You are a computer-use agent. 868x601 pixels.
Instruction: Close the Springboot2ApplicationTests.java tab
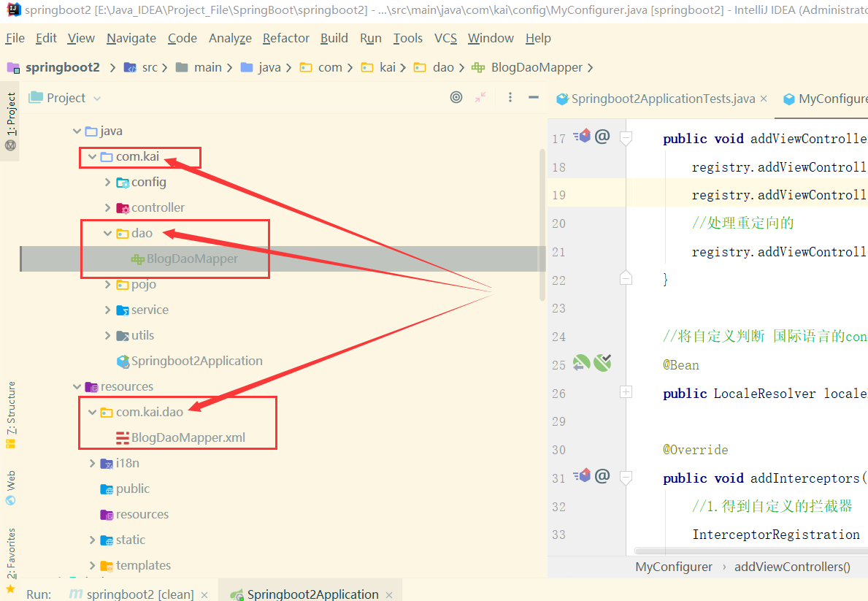tap(764, 99)
